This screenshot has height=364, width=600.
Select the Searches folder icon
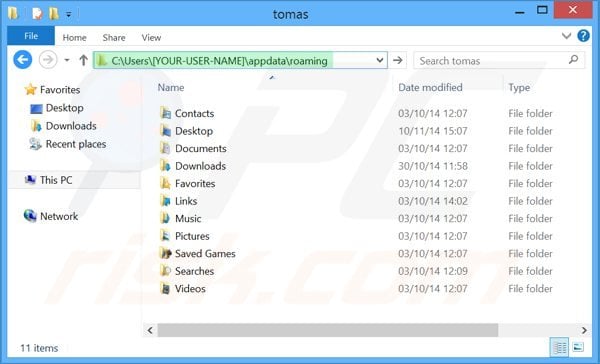click(165, 271)
